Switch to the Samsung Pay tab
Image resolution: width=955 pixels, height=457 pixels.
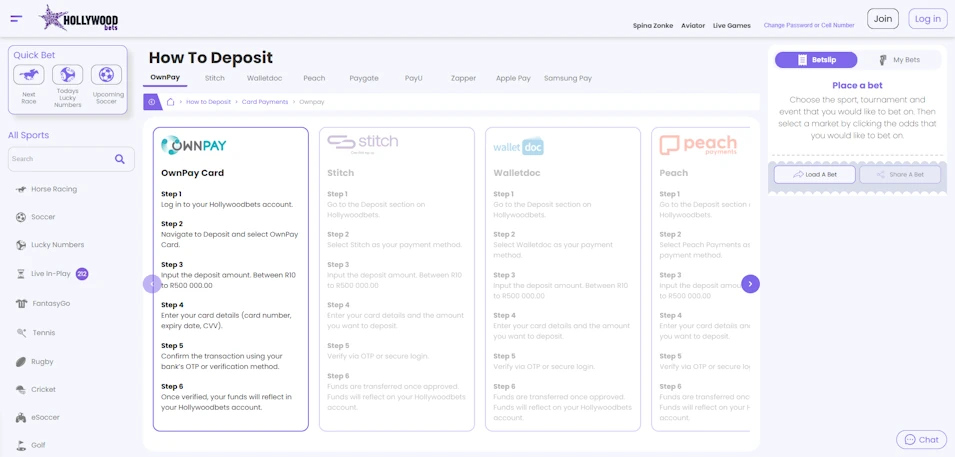pyautogui.click(x=568, y=78)
